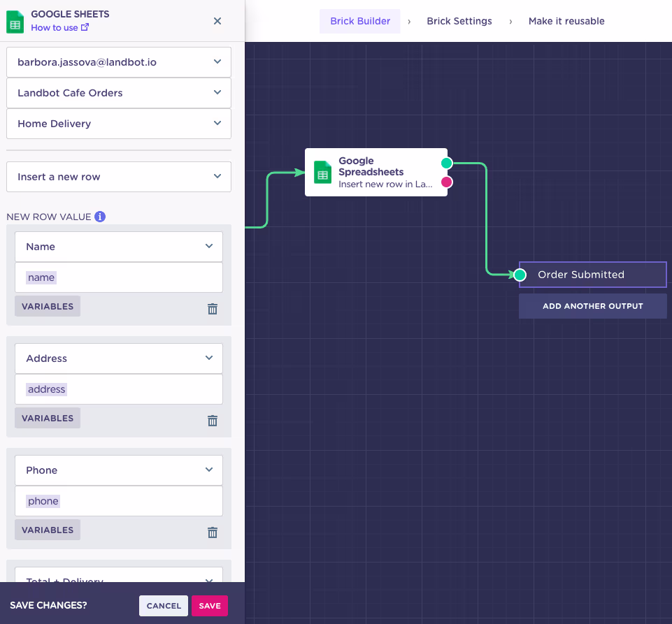Image resolution: width=672 pixels, height=624 pixels.
Task: Go to the Make it reusable step
Action: [x=566, y=21]
